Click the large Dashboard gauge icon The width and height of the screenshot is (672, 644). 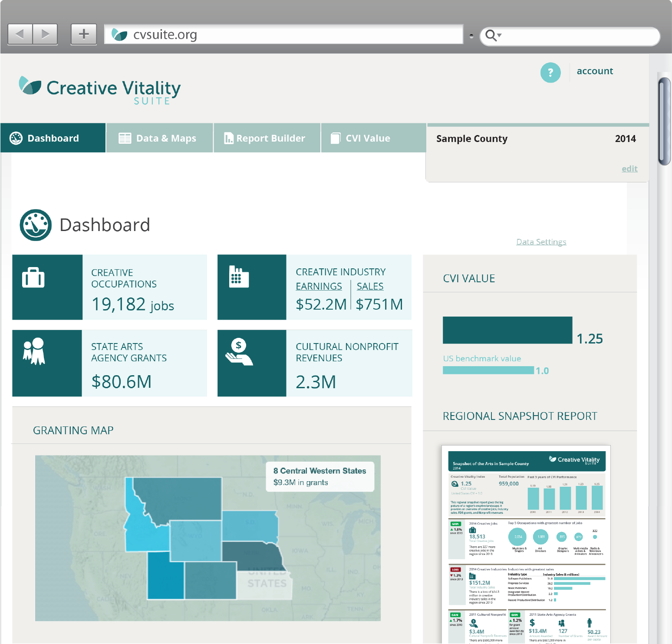36,225
